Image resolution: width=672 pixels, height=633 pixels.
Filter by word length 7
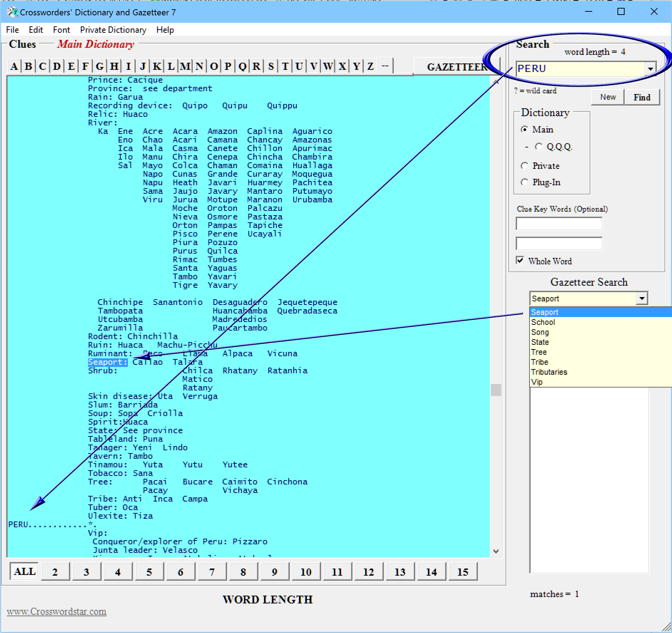coord(212,572)
